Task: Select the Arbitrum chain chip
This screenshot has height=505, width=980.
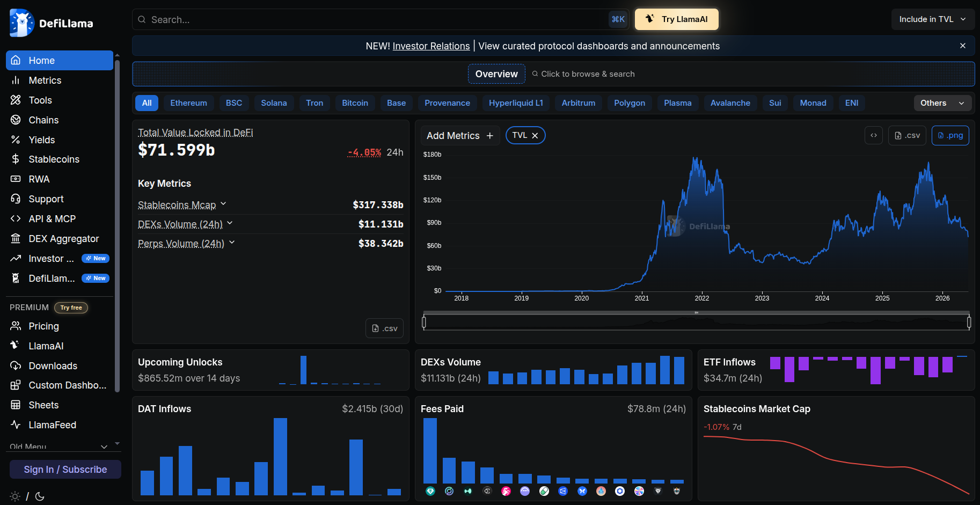Action: click(x=579, y=103)
